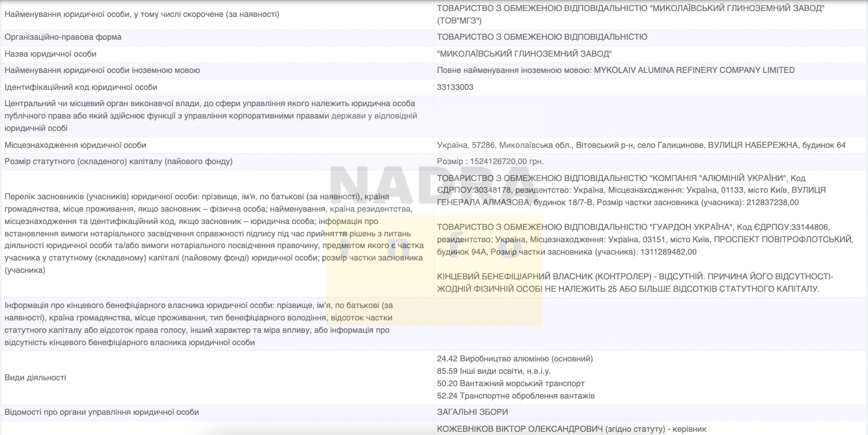Click the ГУАРДОН УКРАЇНА founder entry
The width and height of the screenshot is (868, 435).
(x=645, y=239)
